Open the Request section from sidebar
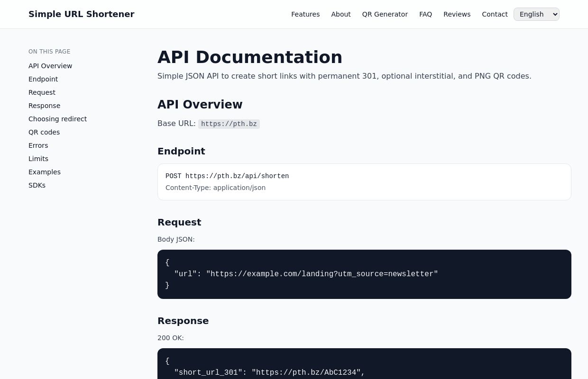Image resolution: width=588 pixels, height=379 pixels. 42,92
